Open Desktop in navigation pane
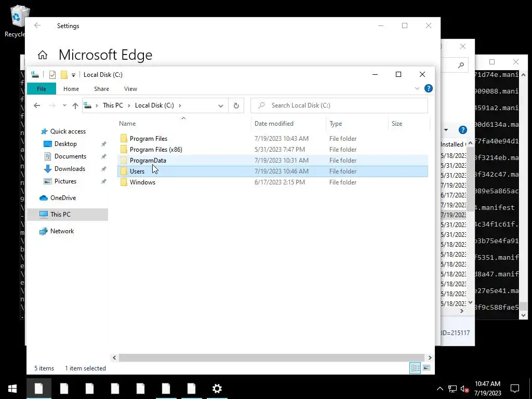 (x=65, y=144)
